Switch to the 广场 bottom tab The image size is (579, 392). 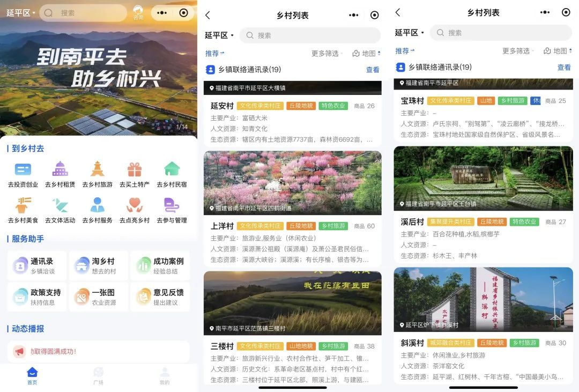[98, 376]
